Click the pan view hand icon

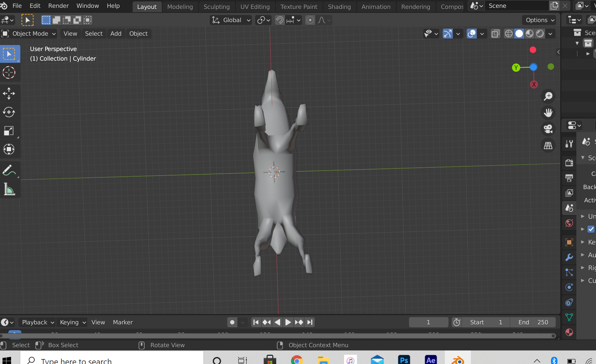[x=548, y=112]
